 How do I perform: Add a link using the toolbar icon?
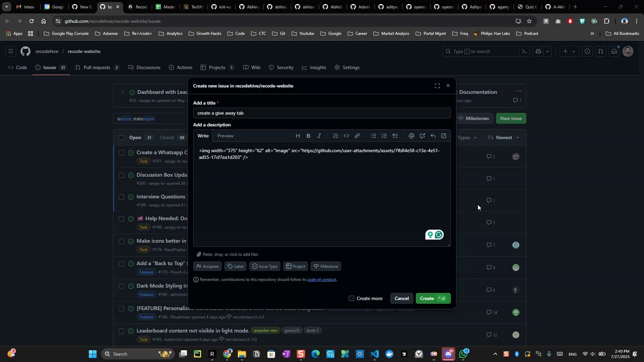tap(357, 136)
